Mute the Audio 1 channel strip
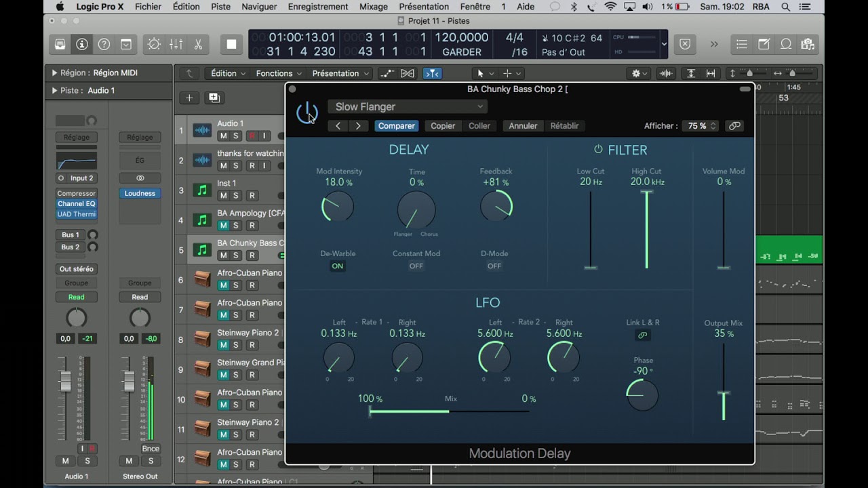 click(x=65, y=461)
